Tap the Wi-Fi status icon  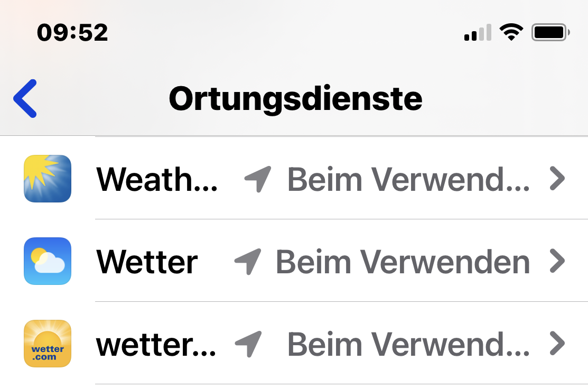[x=510, y=33]
